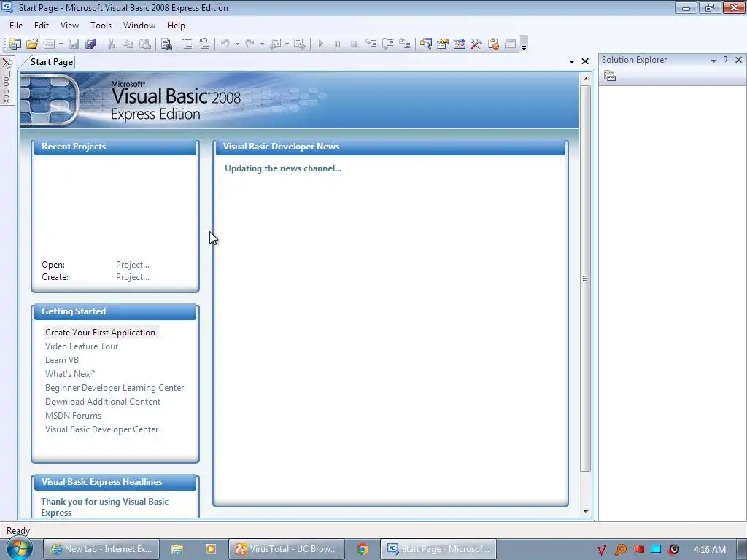Viewport: 747px width, 560px height.
Task: Close the Solution Explorer panel
Action: coord(738,60)
